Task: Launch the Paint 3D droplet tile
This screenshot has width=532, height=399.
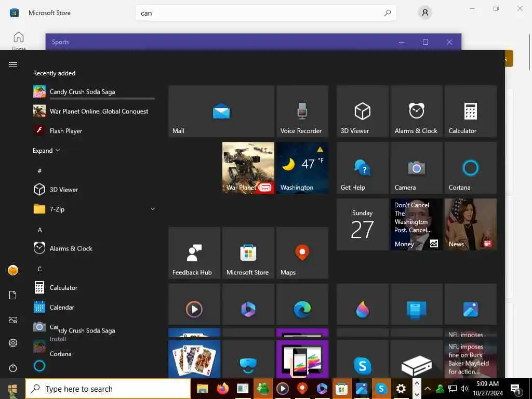Action: [362, 304]
